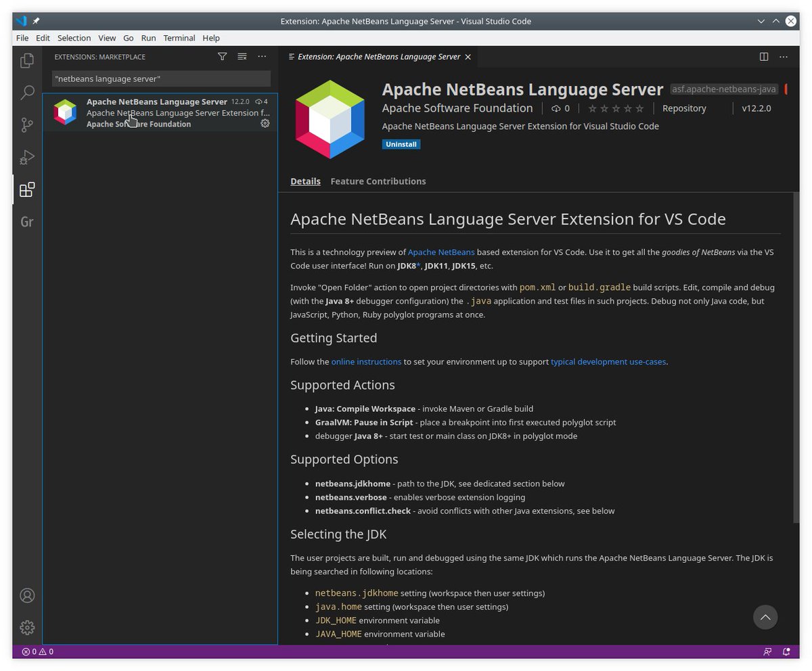Open the Apache Software Foundation publisher link

(457, 108)
